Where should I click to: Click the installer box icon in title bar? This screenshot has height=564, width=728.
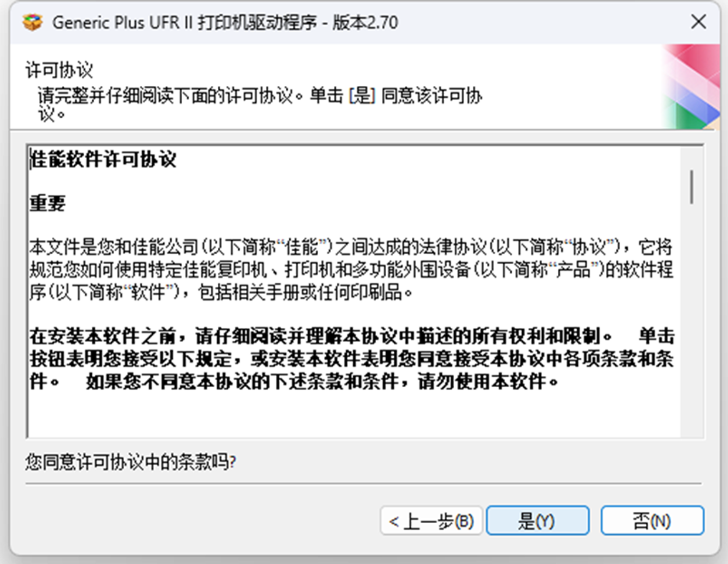32,22
